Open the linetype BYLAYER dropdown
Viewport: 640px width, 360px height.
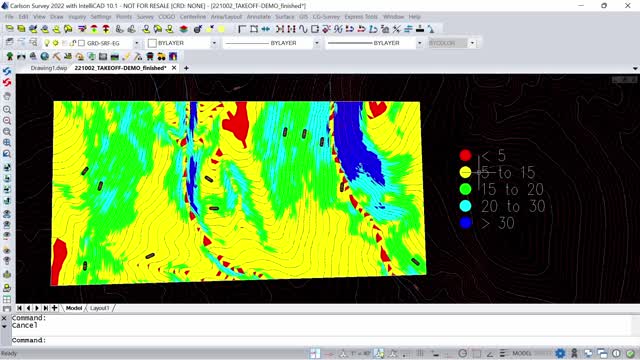pyautogui.click(x=316, y=43)
